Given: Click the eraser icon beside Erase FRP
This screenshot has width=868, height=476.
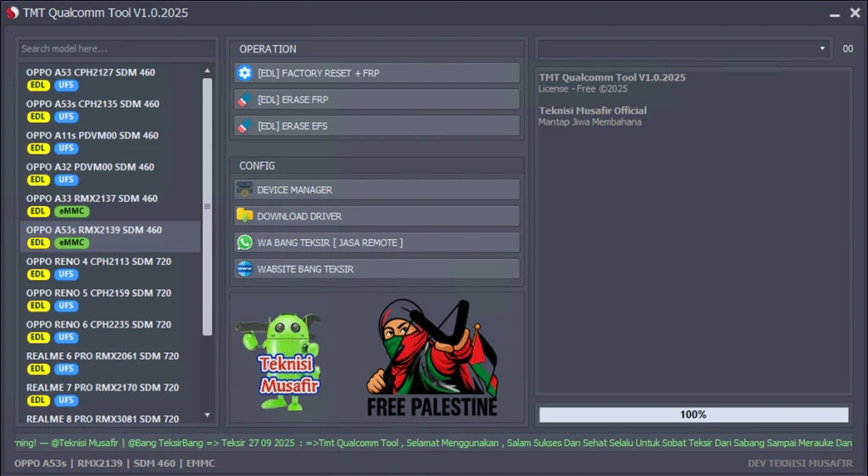Looking at the screenshot, I should (x=245, y=99).
